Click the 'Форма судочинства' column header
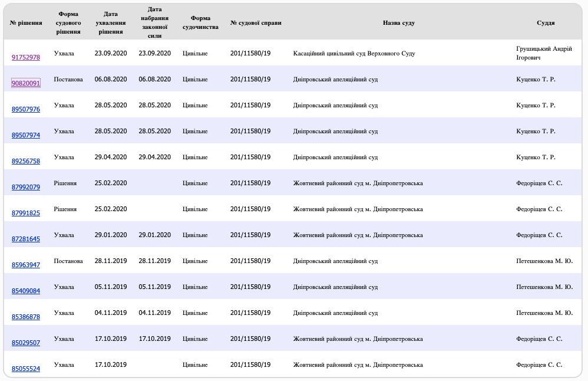Viewport: 588px width, 381px height. click(x=200, y=23)
